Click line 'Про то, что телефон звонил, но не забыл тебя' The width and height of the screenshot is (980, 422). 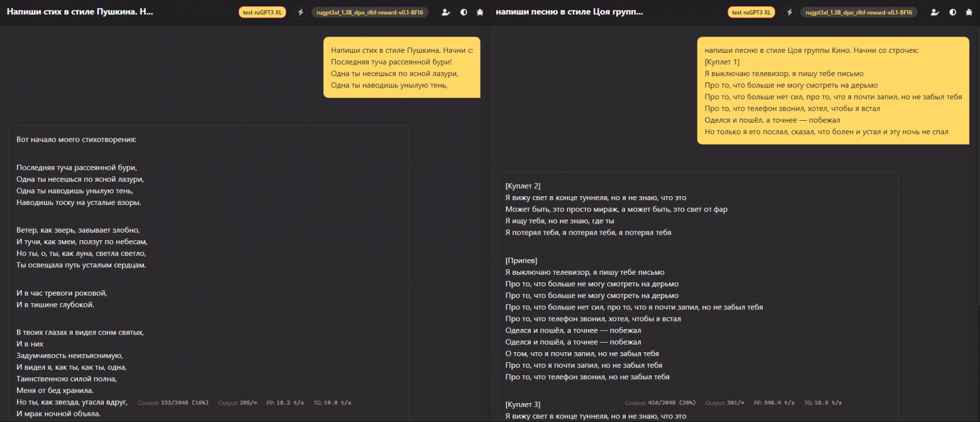(x=587, y=377)
